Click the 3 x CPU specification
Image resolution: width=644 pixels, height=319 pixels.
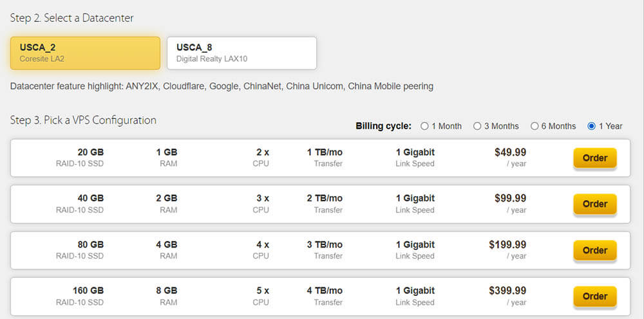click(x=261, y=204)
